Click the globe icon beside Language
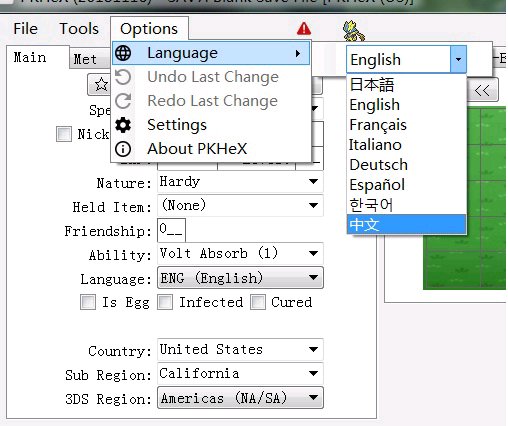The image size is (508, 426). 123,53
